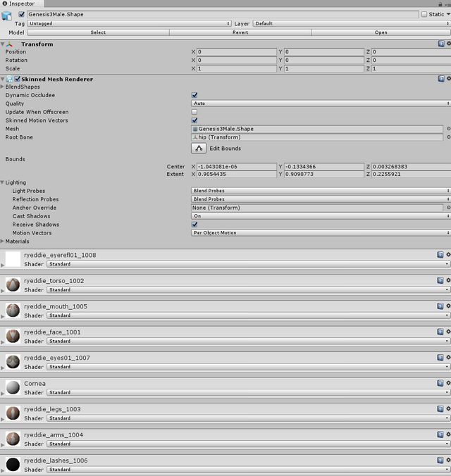Click the Edit Bounds icon button
Screen dimensions: 451x476
pyautogui.click(x=199, y=148)
